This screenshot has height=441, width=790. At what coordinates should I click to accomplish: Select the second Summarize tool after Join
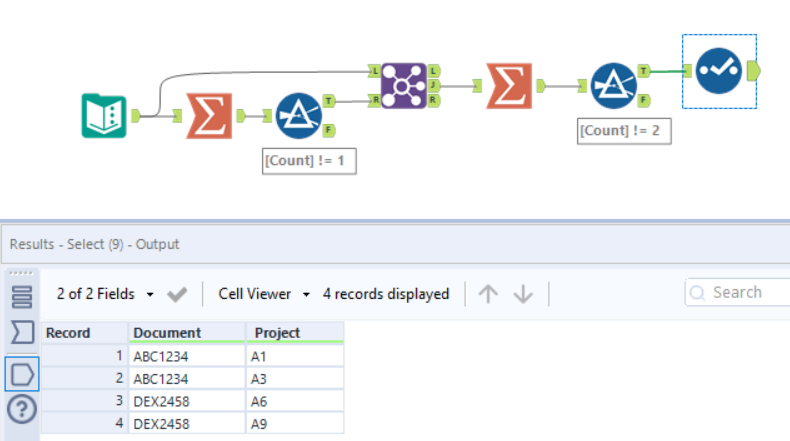[x=508, y=86]
